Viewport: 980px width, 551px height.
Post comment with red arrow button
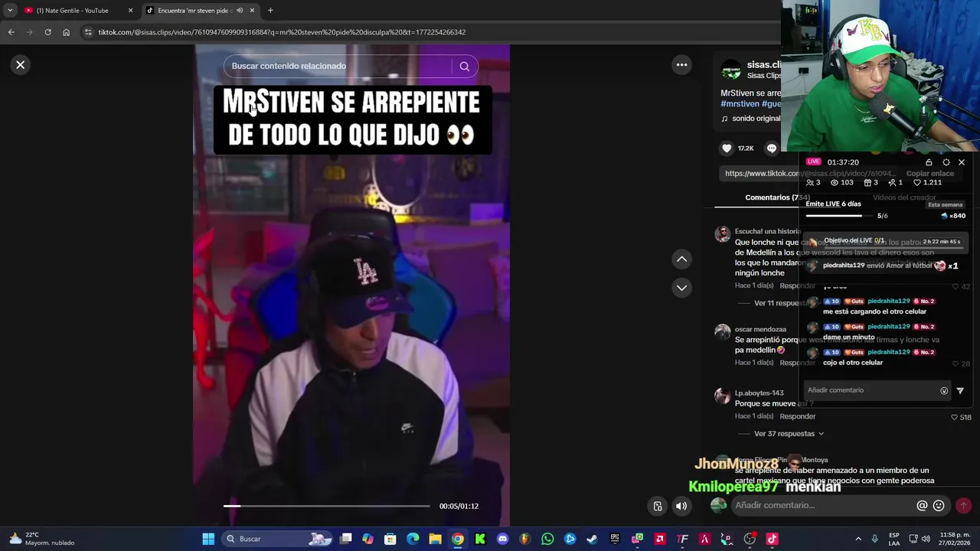[x=963, y=506]
